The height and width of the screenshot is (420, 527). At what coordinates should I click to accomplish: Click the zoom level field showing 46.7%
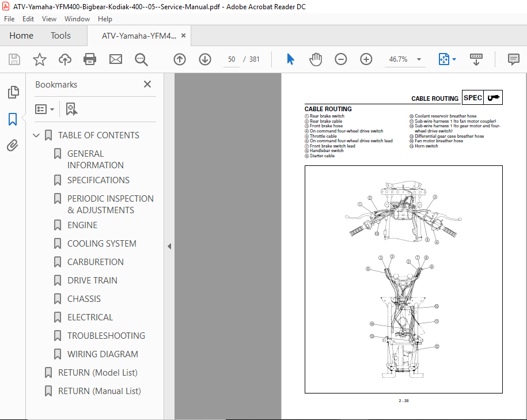click(399, 59)
